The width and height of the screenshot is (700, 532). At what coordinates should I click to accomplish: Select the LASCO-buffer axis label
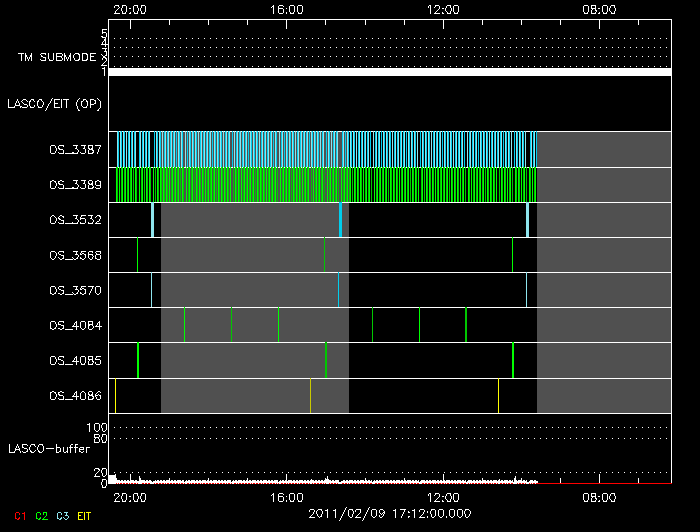(x=43, y=449)
